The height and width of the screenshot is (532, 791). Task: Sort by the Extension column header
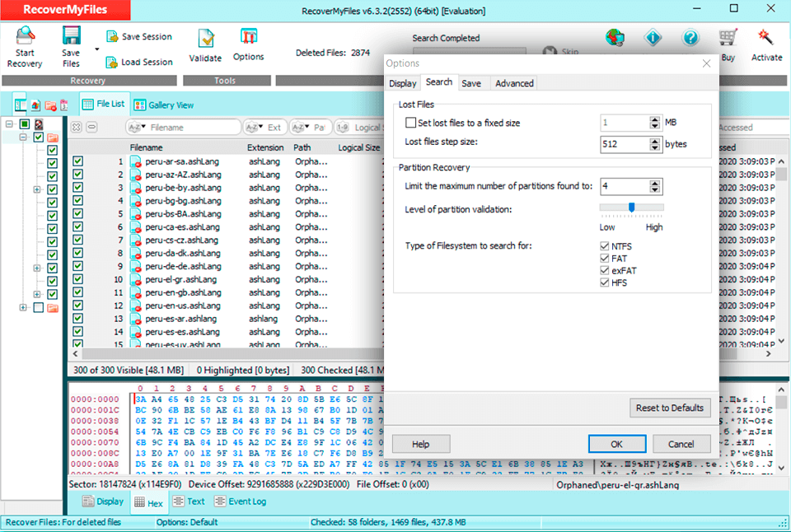point(265,147)
